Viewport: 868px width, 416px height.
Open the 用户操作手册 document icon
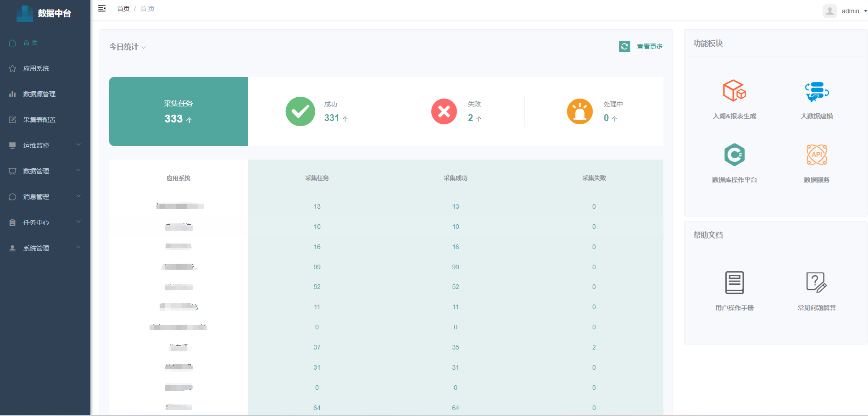pos(734,282)
